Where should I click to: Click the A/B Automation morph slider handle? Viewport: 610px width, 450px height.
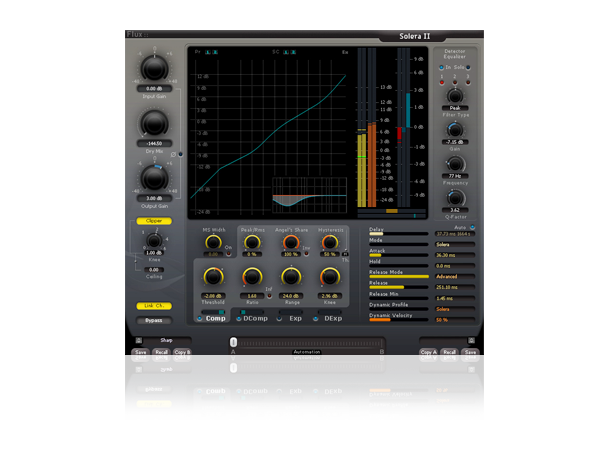tap(233, 342)
